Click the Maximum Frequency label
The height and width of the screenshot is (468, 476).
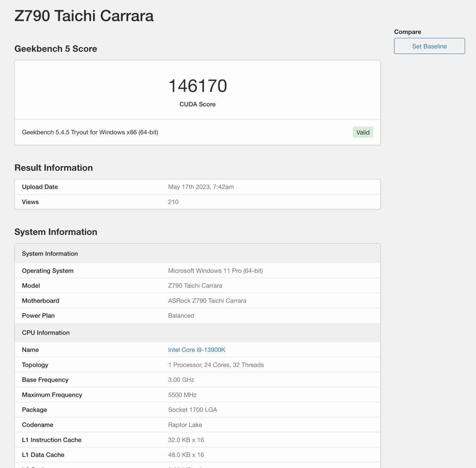[52, 395]
